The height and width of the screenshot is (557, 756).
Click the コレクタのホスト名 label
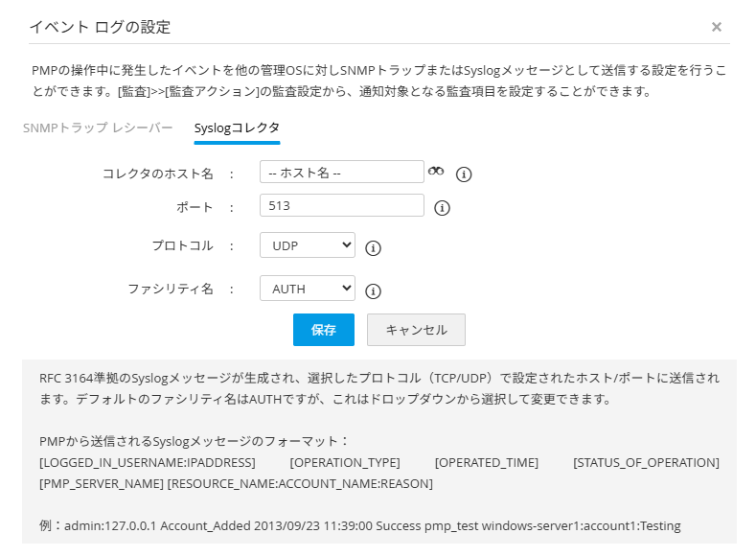157,174
